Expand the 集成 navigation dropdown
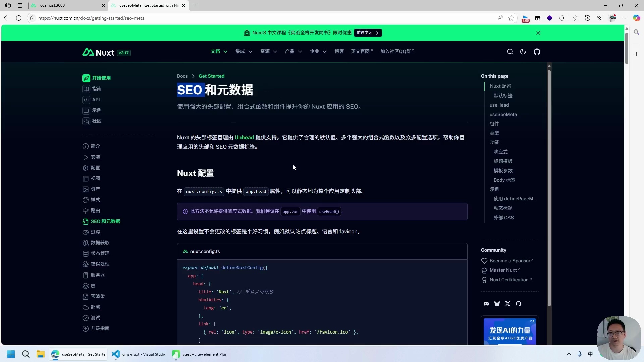 244,51
